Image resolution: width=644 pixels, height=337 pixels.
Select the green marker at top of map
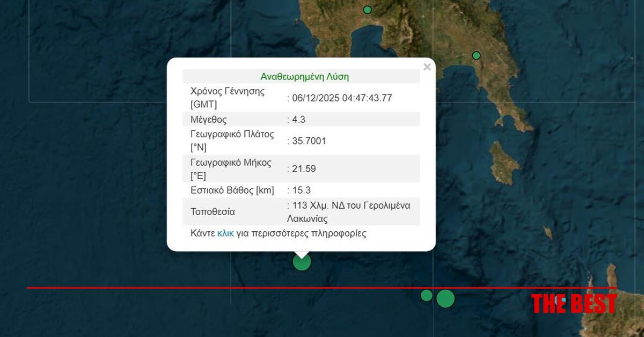pos(367,10)
